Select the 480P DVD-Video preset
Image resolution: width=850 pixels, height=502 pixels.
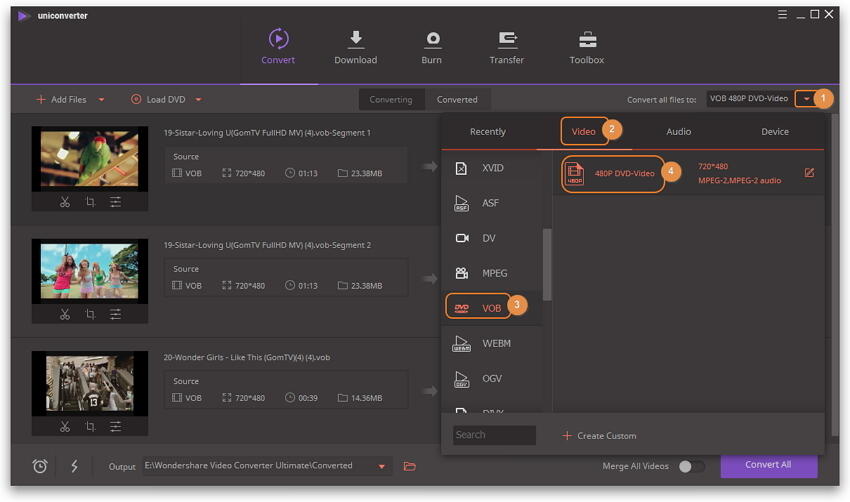coord(613,173)
